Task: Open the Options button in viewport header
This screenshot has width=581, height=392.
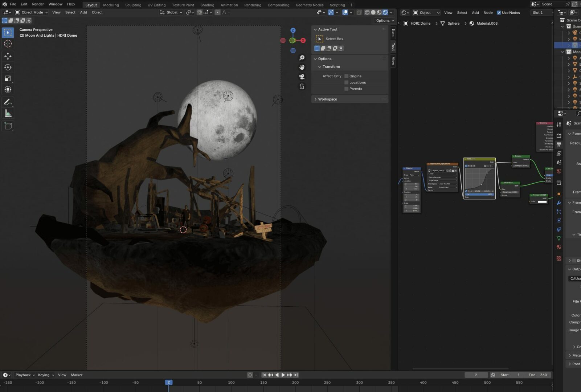Action: (385, 21)
